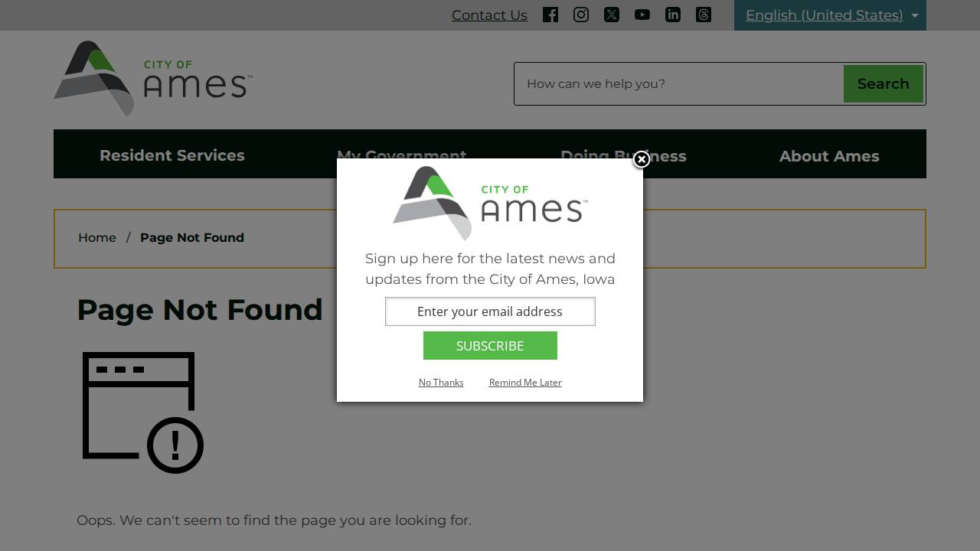The image size is (980, 551).
Task: Open the Threads social icon
Action: coord(704,15)
